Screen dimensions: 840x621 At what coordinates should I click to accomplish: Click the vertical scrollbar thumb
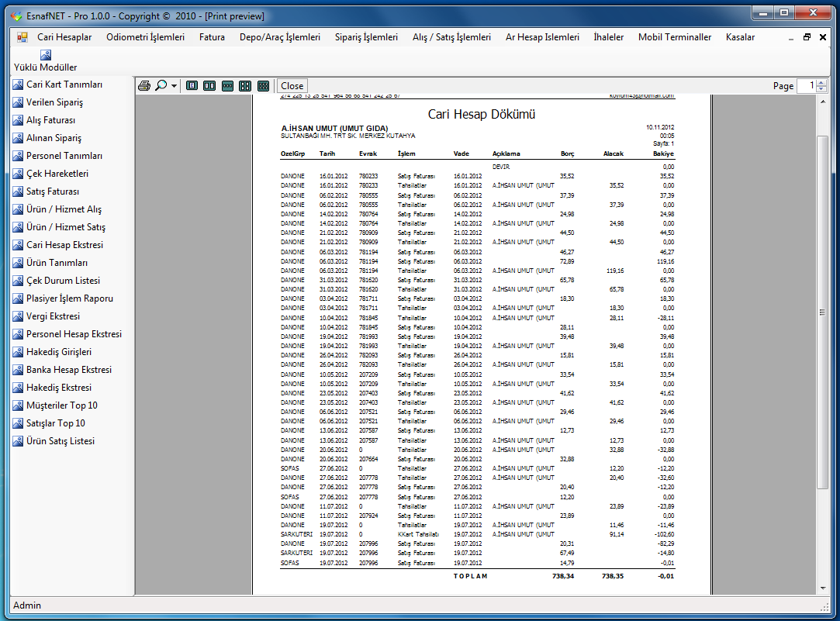[823, 312]
